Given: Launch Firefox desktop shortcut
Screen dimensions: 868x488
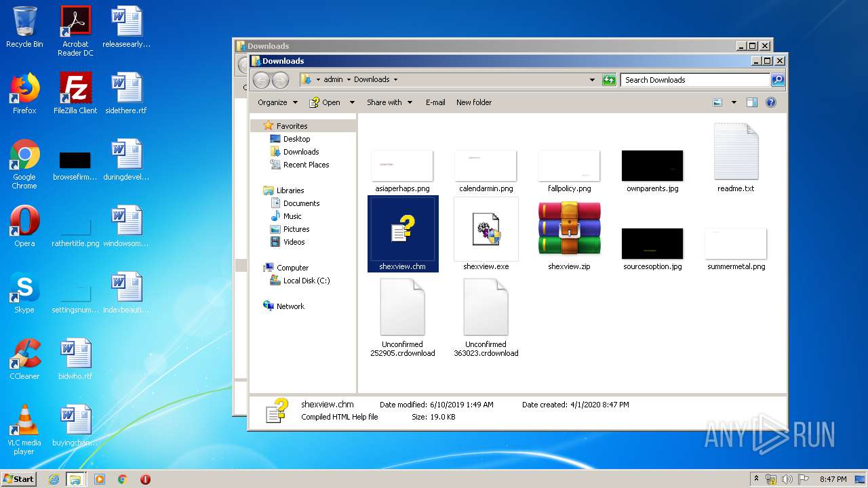Looking at the screenshot, I should click(x=24, y=94).
